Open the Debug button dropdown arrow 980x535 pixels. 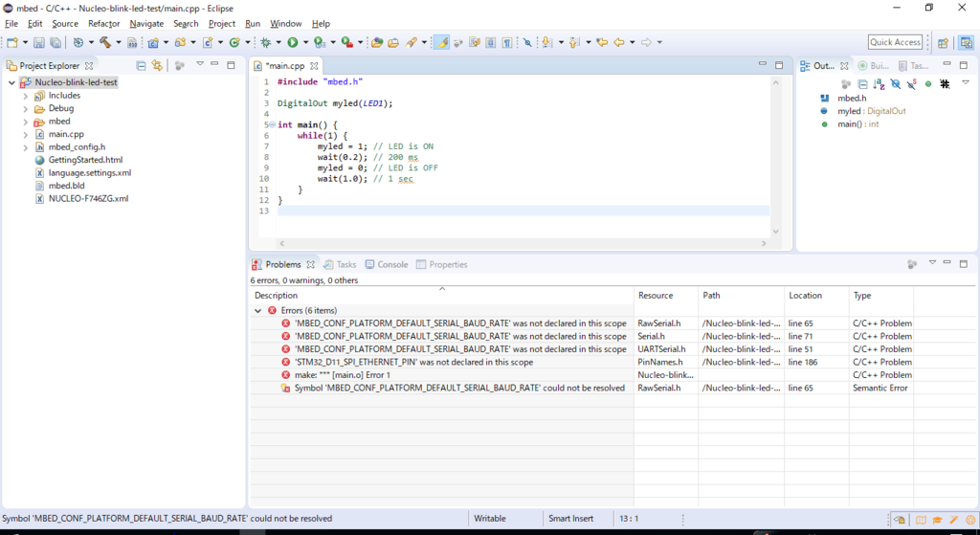point(278,42)
